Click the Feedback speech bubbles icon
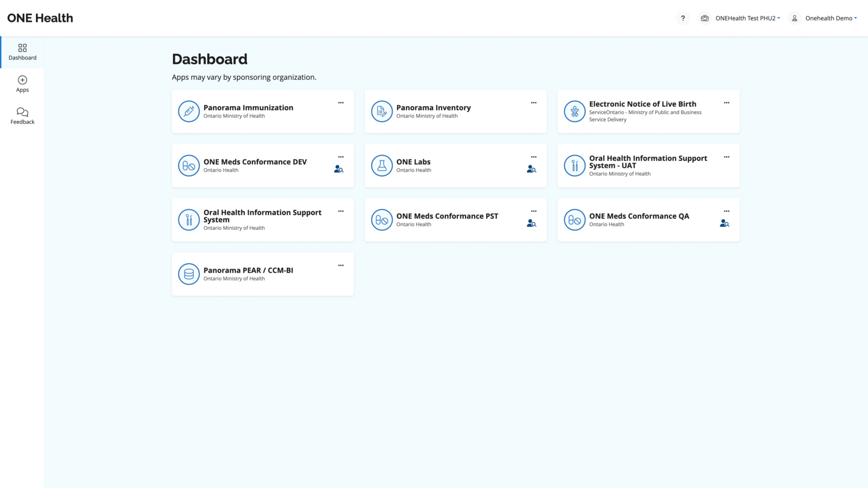The width and height of the screenshot is (868, 488). [22, 112]
